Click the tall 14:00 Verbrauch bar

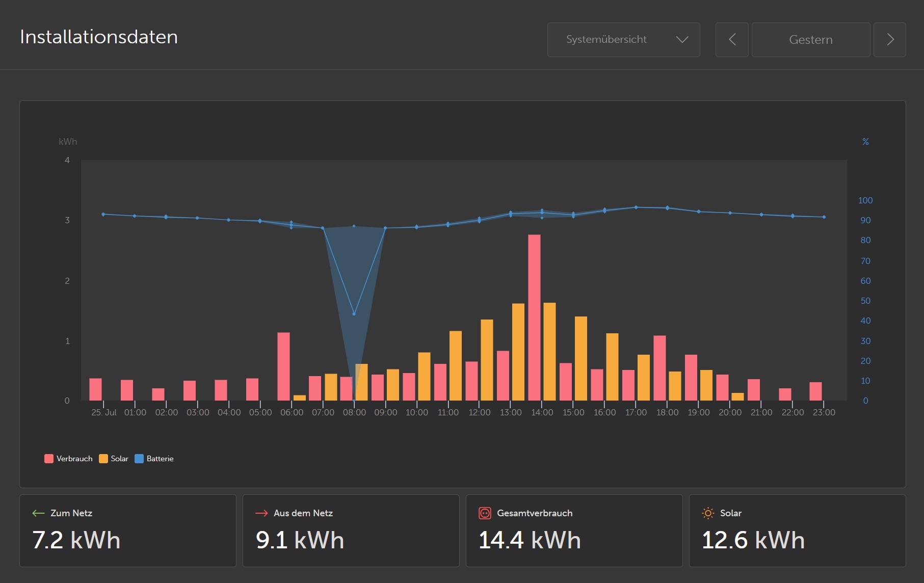click(534, 317)
